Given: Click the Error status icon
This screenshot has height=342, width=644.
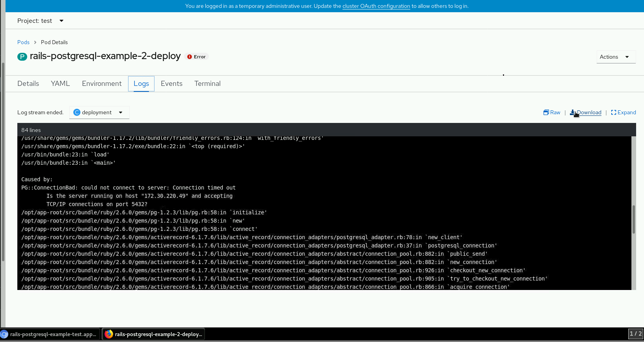Looking at the screenshot, I should [x=190, y=57].
